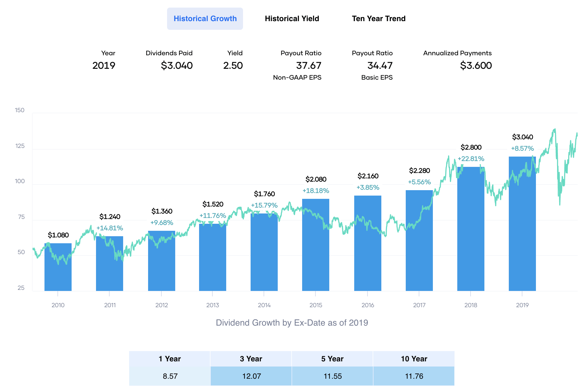Click the 150 y-axis label
The image size is (588, 389).
pos(20,110)
